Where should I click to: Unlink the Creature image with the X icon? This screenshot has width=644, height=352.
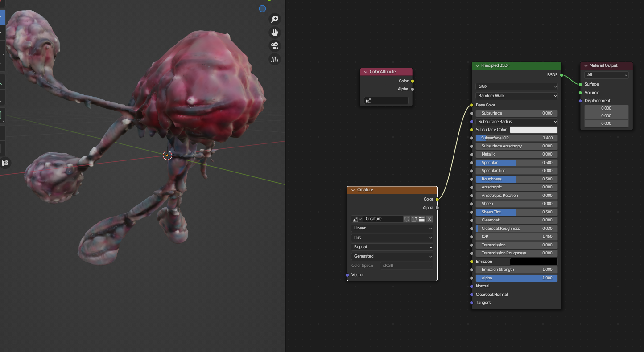coord(429,219)
